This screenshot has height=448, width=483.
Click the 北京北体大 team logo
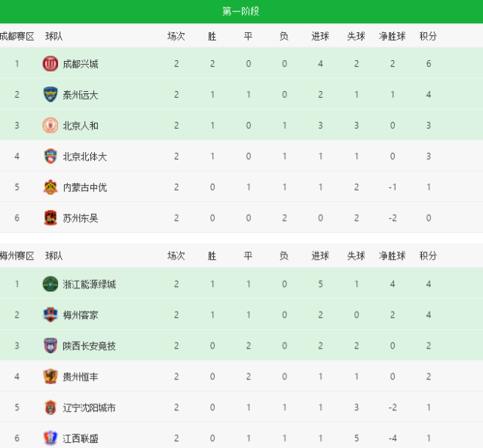pos(50,157)
